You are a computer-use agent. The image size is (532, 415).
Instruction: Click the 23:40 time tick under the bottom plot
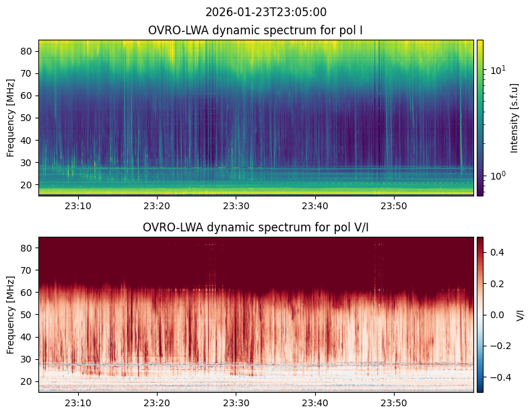315,403
